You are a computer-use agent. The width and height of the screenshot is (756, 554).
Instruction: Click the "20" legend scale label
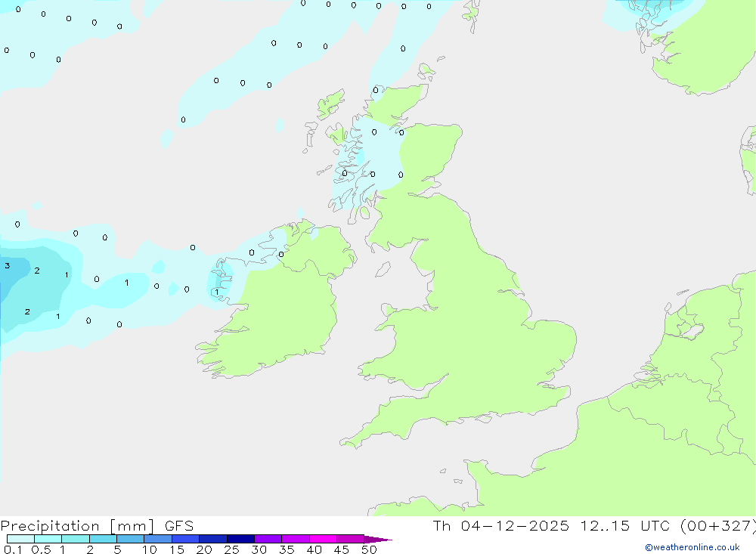click(x=204, y=549)
